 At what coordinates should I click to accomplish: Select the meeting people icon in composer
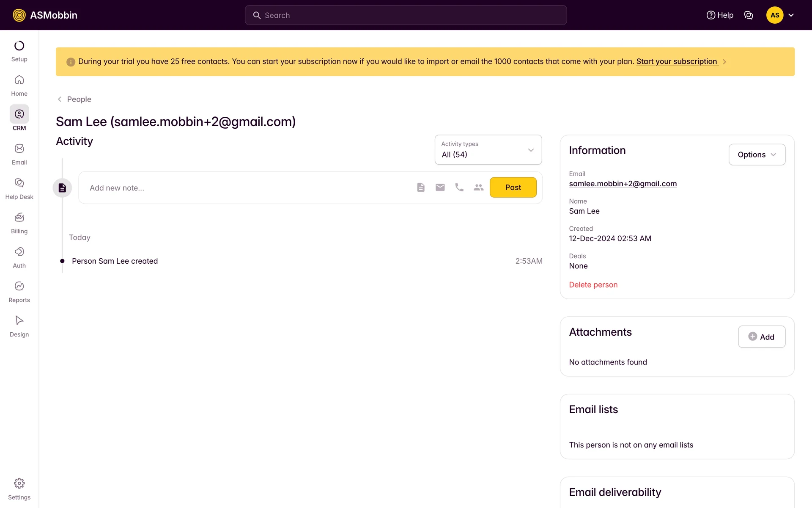(478, 188)
